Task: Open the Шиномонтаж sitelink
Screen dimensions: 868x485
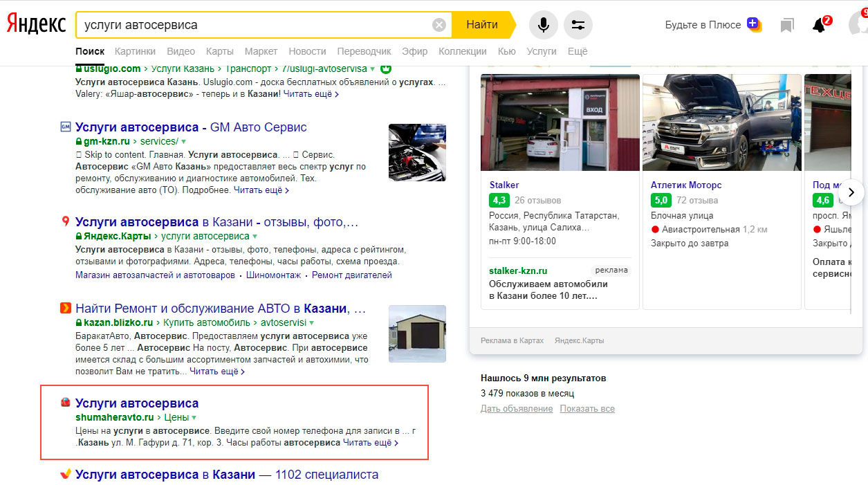Action: 274,275
